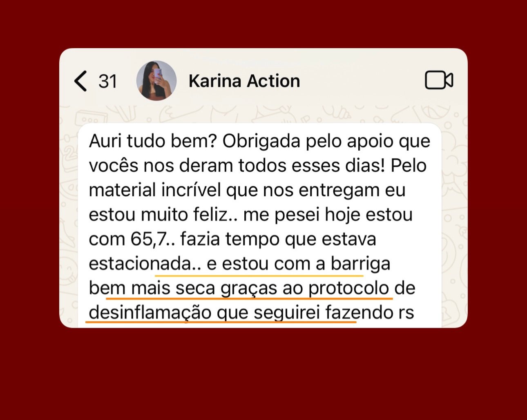Image resolution: width=527 pixels, height=420 pixels.
Task: Go back using the left chevron arrow
Action: 80,81
